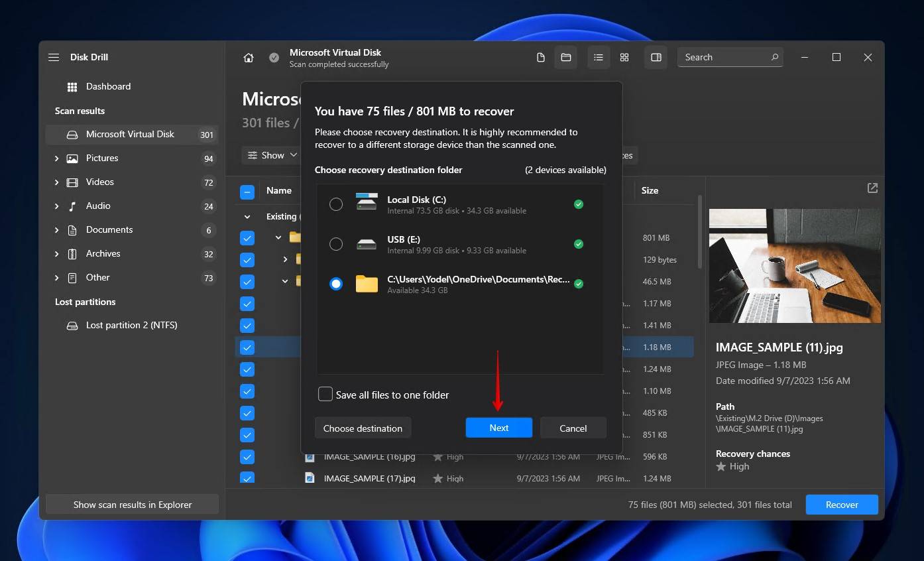Select USB (E:) radio button
Viewport: 924px width, 561px height.
(x=336, y=244)
